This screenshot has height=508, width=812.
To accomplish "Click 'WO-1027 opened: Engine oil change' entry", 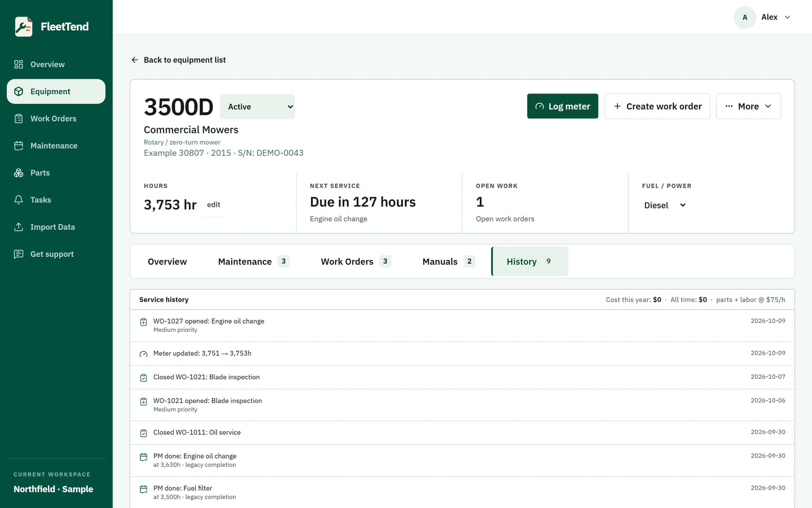I will 462,326.
